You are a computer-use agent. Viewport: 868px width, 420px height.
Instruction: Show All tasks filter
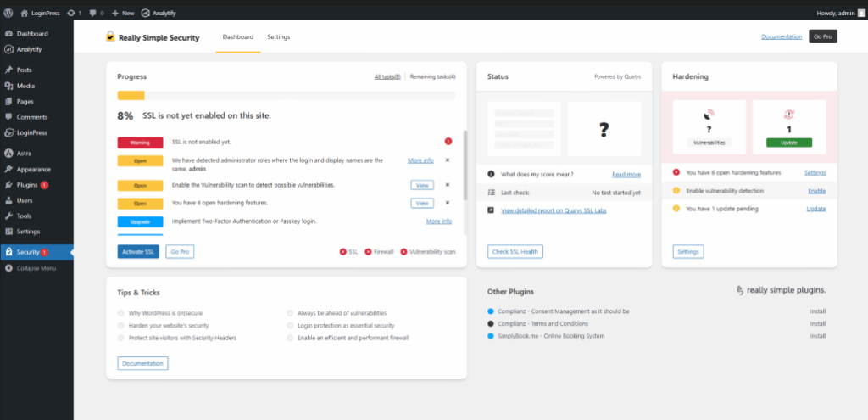coord(387,76)
